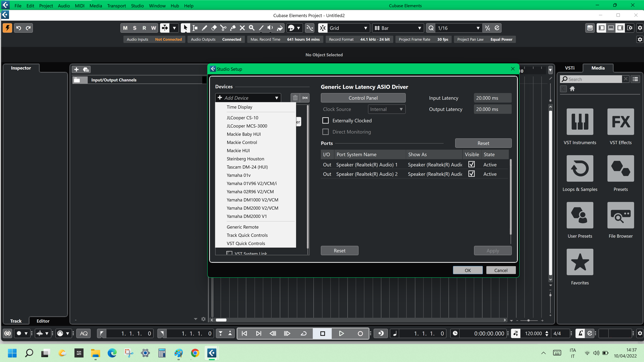Select the Scissors split tool
Viewport: 644px width, 362px height.
[223, 28]
